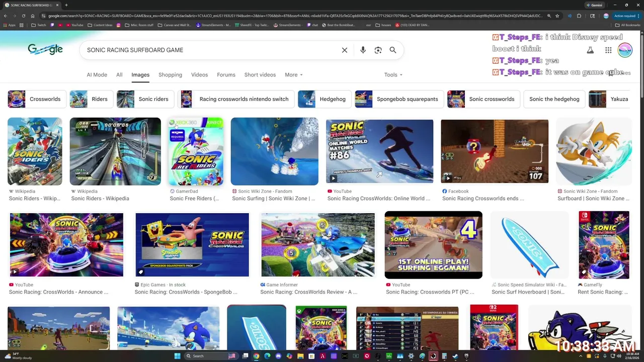Apply the Hedgehog filter chip
644x362 pixels.
325,99
